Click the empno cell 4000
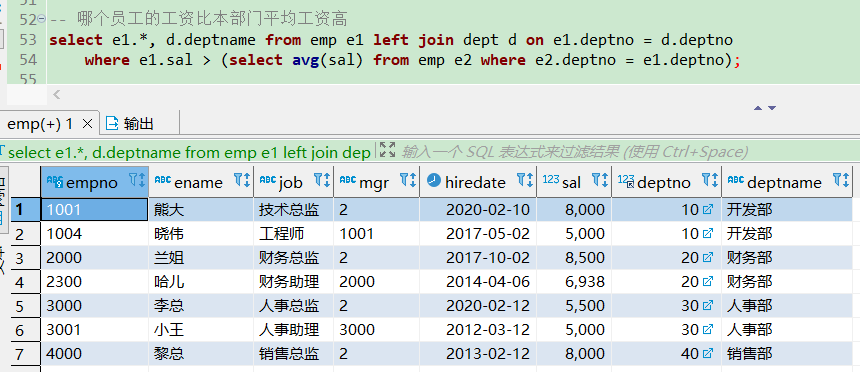860x372 pixels. click(94, 354)
